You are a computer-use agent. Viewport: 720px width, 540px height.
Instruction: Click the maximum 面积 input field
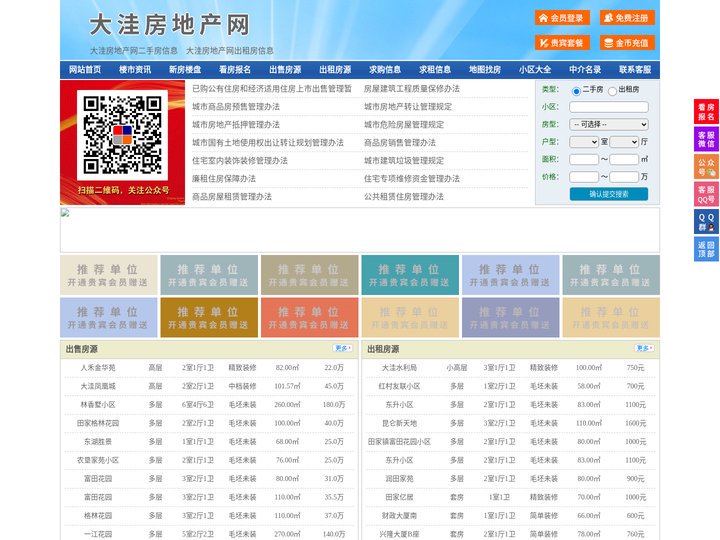point(624,159)
